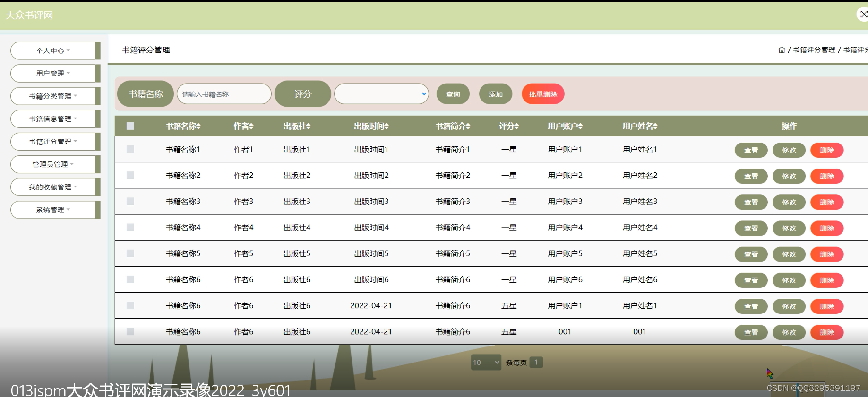Check the row with 用户账户6
The image size is (868, 397).
[130, 279]
